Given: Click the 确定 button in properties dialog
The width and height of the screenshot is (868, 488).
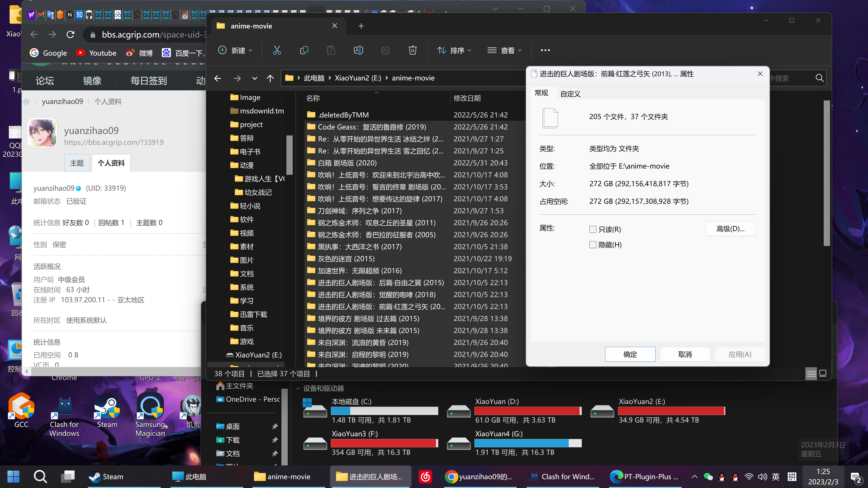Looking at the screenshot, I should 630,354.
